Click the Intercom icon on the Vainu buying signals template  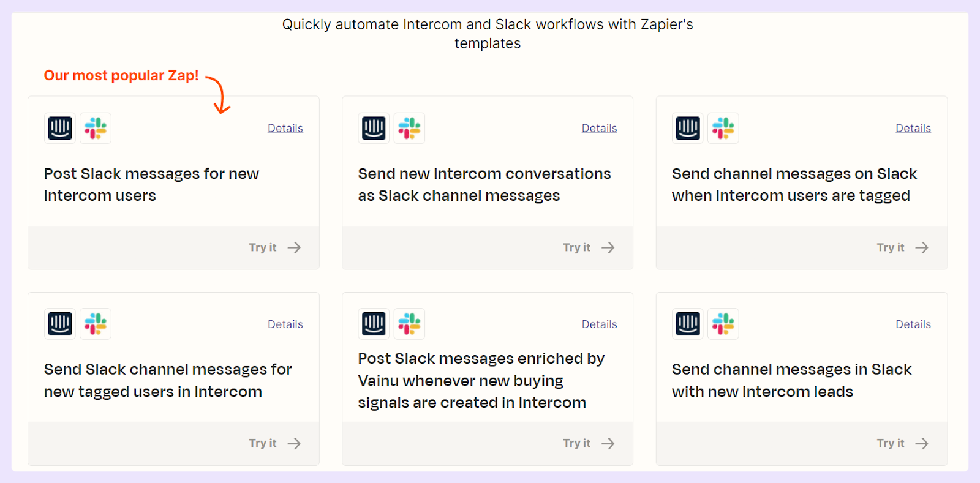tap(374, 324)
